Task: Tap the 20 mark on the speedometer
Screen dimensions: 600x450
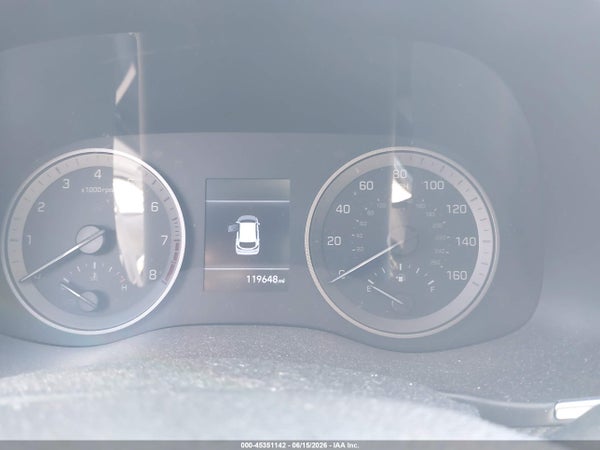Action: [334, 241]
